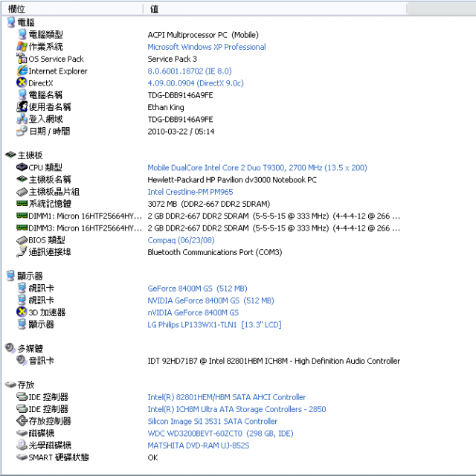
Task: Click the CPU 類型 chip icon
Action: (x=22, y=167)
